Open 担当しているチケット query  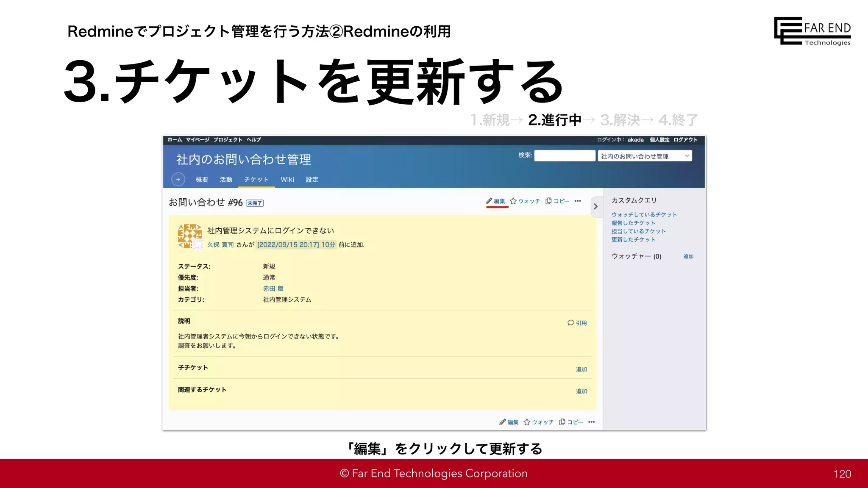[638, 231]
